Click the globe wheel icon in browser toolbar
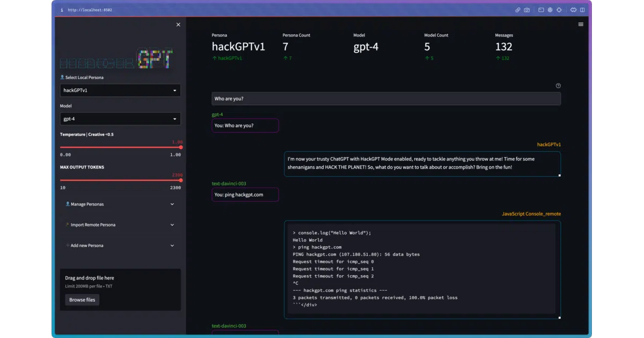Image resolution: width=644 pixels, height=338 pixels. click(x=550, y=10)
